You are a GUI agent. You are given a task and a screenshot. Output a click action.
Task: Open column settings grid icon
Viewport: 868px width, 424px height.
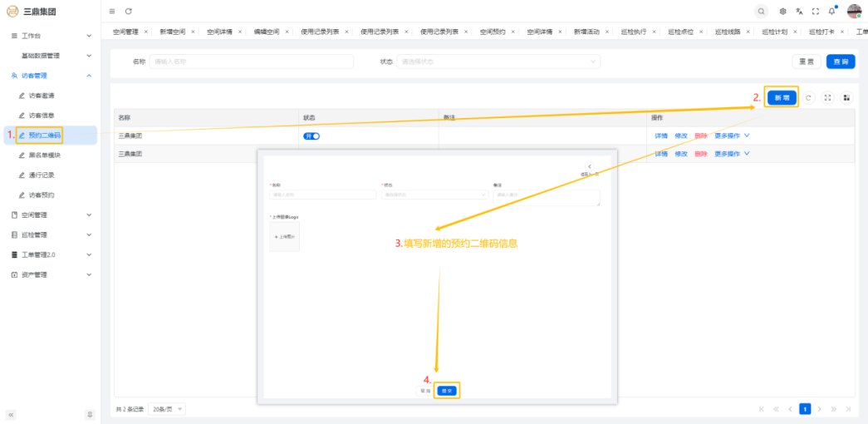point(846,97)
